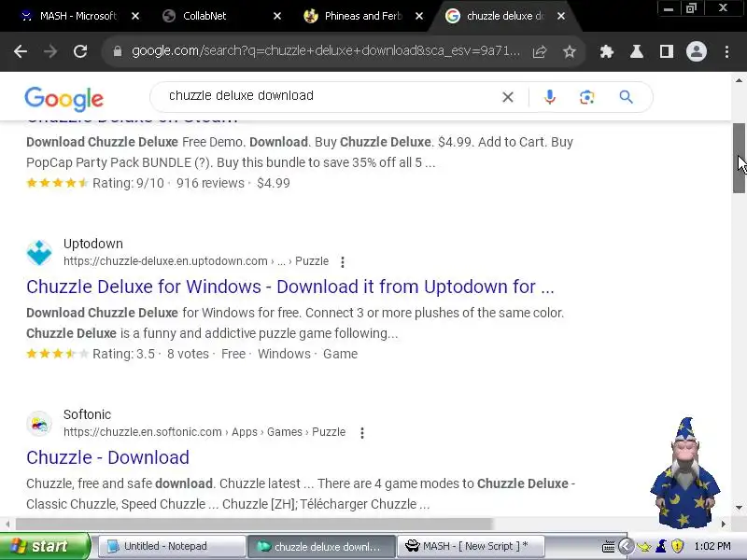The height and width of the screenshot is (560, 747).
Task: Open the Extensions puzzle-piece icon
Action: point(606,51)
